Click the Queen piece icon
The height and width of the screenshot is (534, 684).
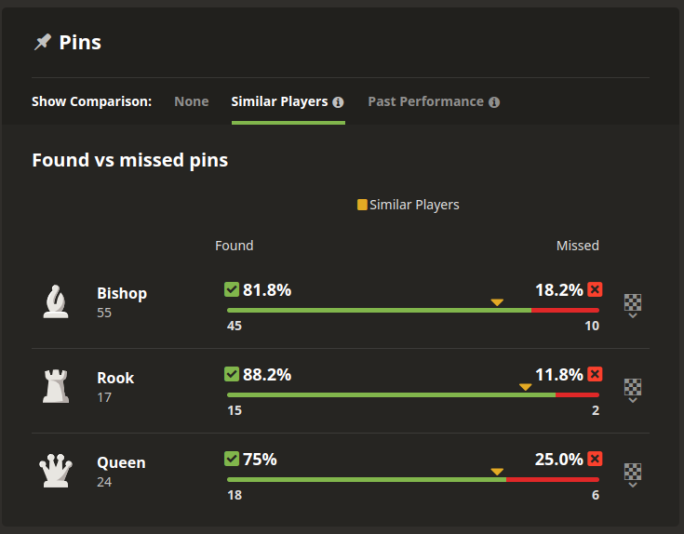[56, 470]
